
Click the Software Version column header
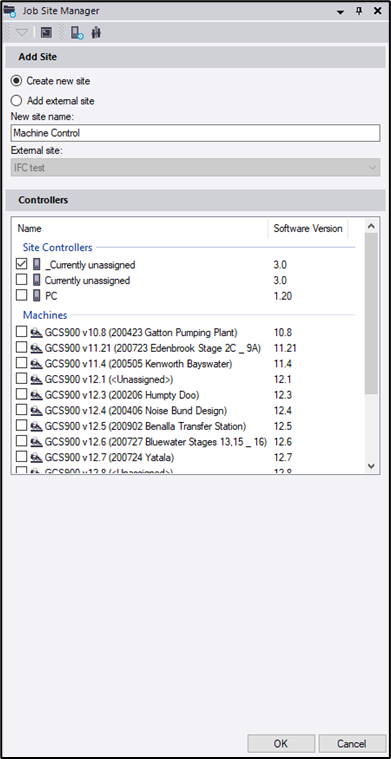click(x=308, y=228)
